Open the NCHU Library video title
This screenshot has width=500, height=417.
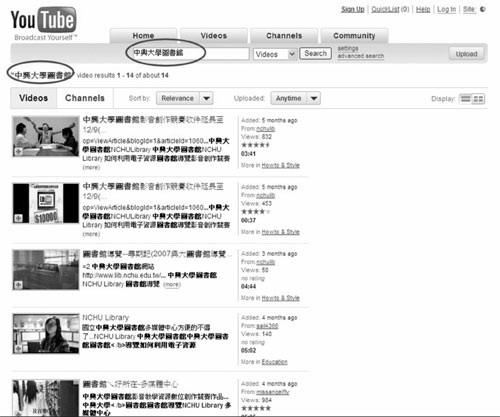(x=106, y=317)
